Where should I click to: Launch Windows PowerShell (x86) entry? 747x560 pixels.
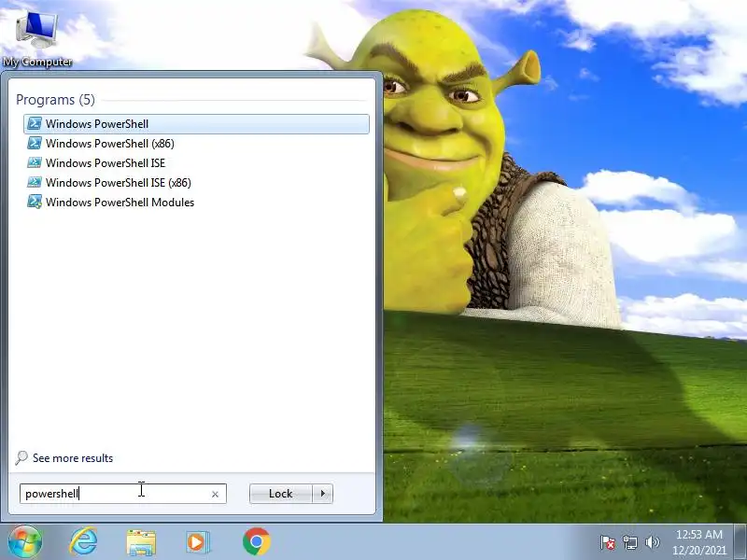(x=196, y=144)
